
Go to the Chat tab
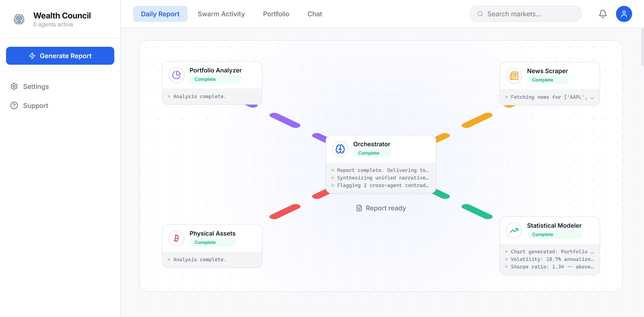tap(315, 14)
